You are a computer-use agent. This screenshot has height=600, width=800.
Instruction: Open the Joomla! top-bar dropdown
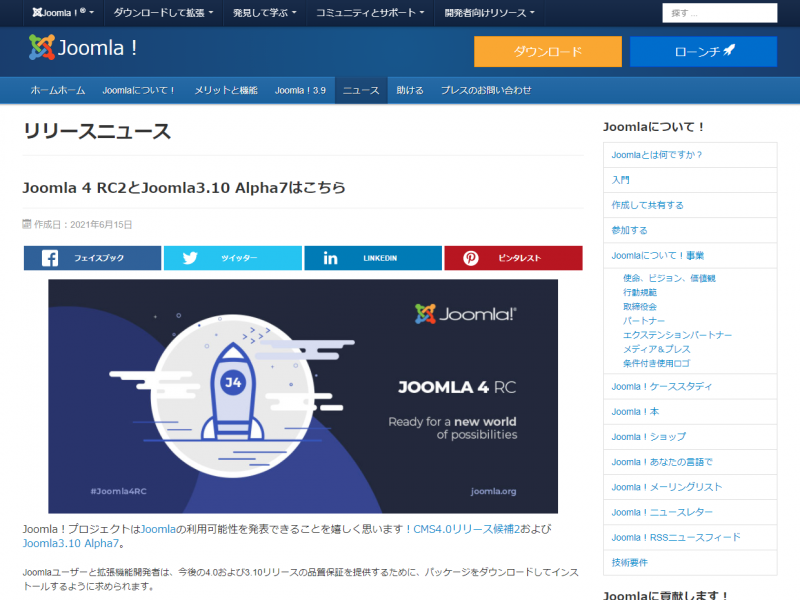point(63,13)
